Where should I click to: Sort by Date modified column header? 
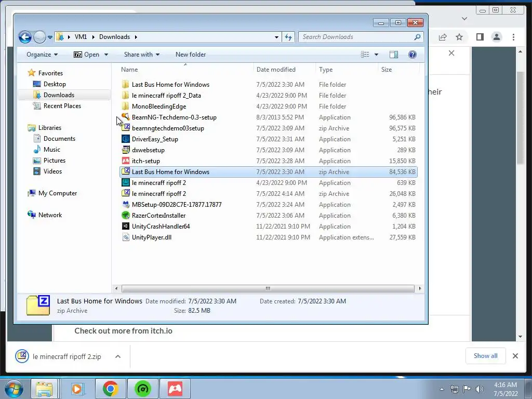tap(284, 70)
